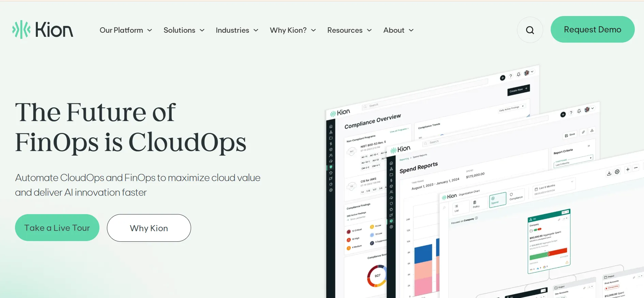Click the '12 Critical' compliance finding
Viewport: 644px width, 298px height.
[x=354, y=231]
